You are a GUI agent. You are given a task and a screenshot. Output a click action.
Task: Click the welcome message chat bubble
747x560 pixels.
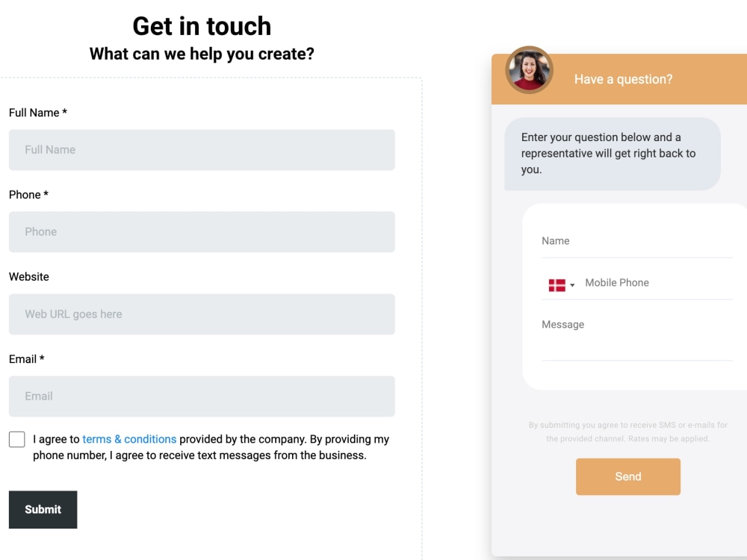(613, 153)
